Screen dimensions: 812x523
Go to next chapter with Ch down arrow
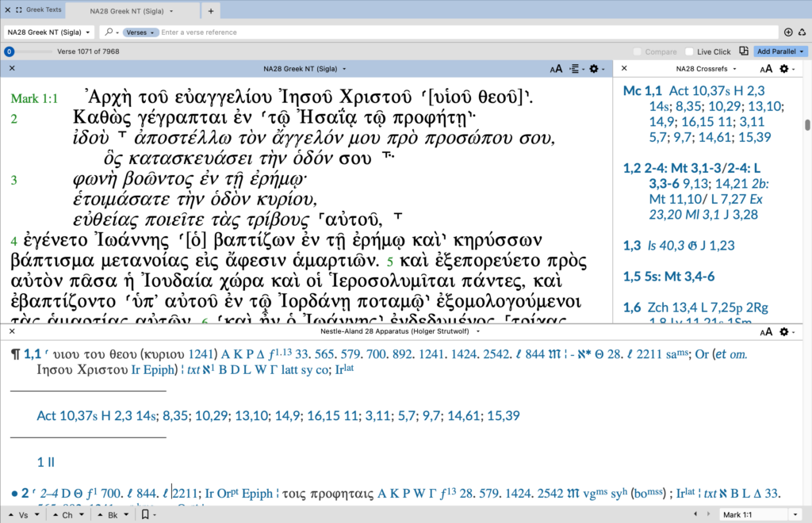(x=82, y=515)
